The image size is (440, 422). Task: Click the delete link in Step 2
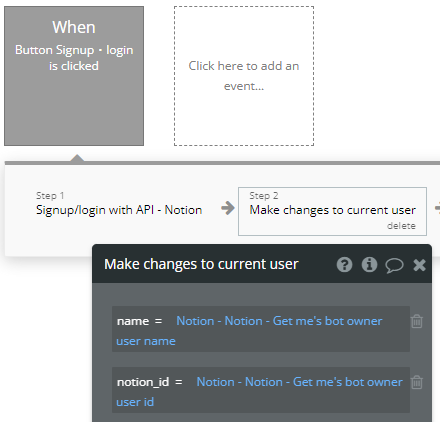pos(401,226)
